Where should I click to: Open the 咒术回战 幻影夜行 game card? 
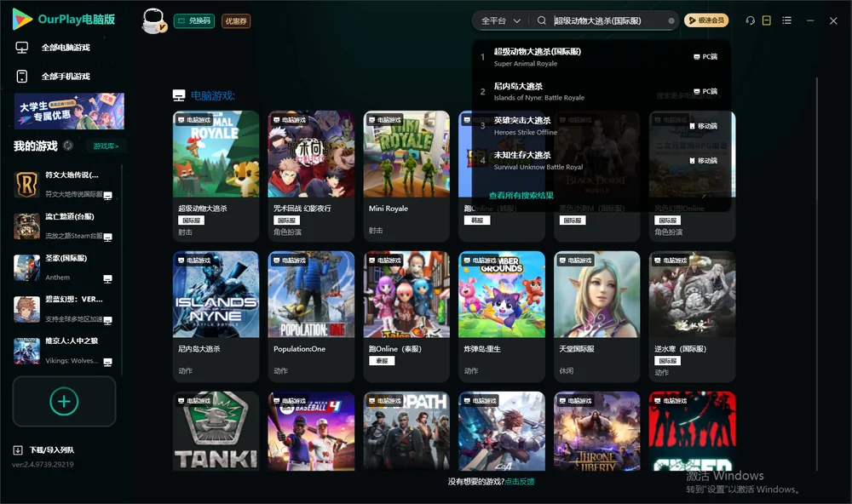coord(311,176)
